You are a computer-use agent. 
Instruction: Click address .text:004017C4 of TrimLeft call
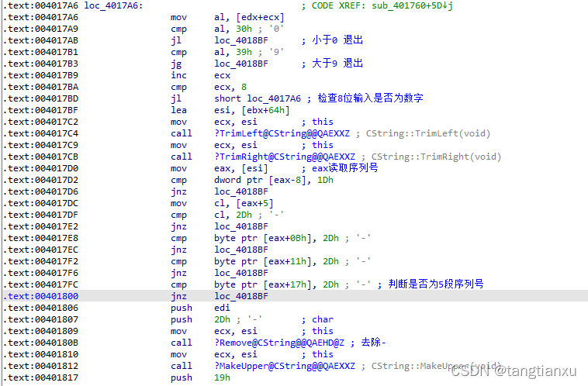click(x=41, y=133)
